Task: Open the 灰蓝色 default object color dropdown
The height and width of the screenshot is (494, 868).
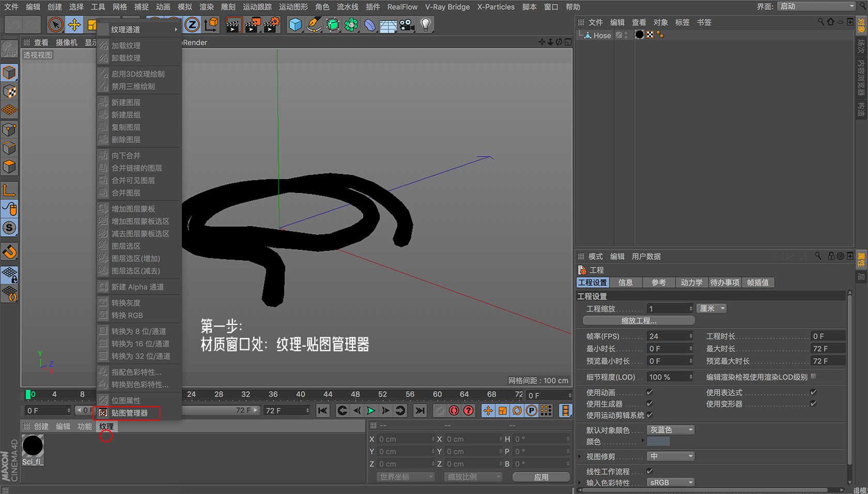Action: 671,430
